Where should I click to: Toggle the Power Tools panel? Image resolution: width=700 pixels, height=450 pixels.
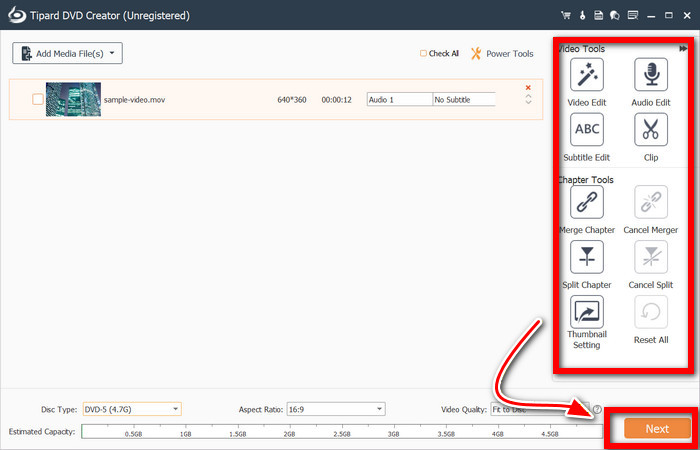[x=502, y=54]
